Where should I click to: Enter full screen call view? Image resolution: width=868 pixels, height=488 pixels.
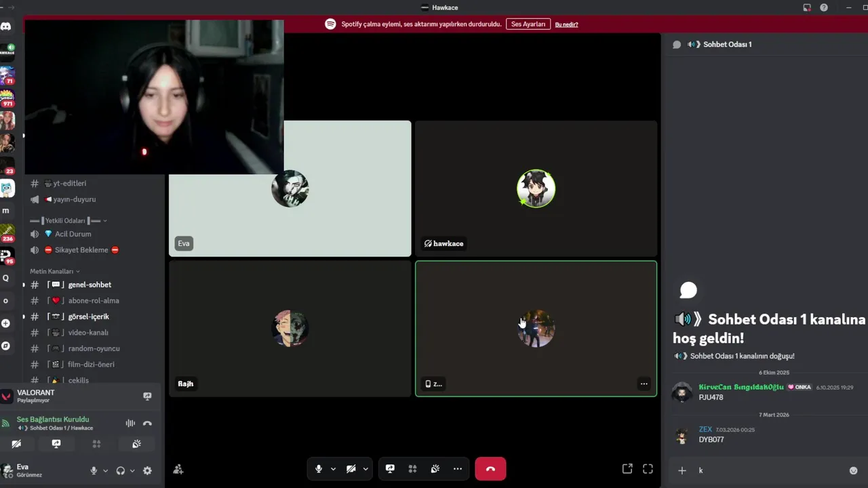[x=648, y=468]
